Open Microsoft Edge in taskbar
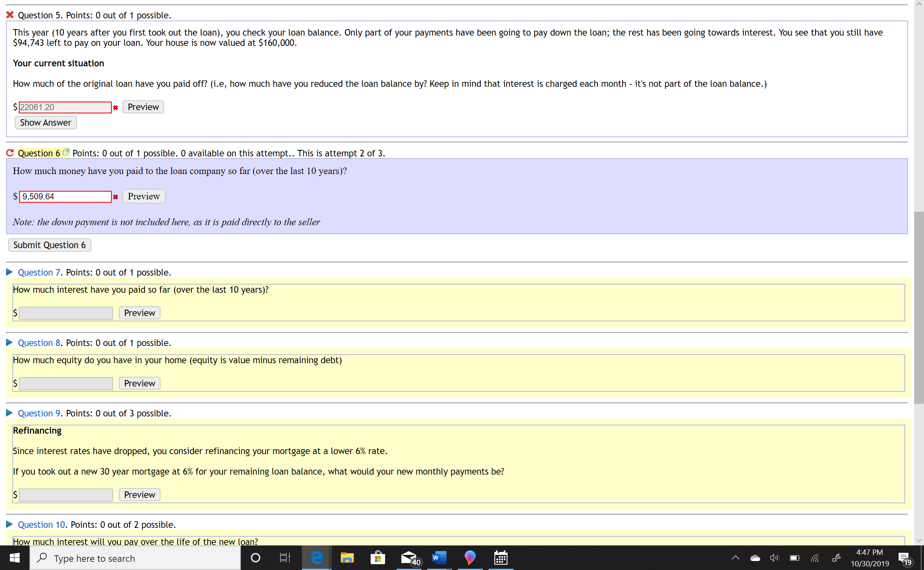This screenshot has height=570, width=924. point(317,558)
